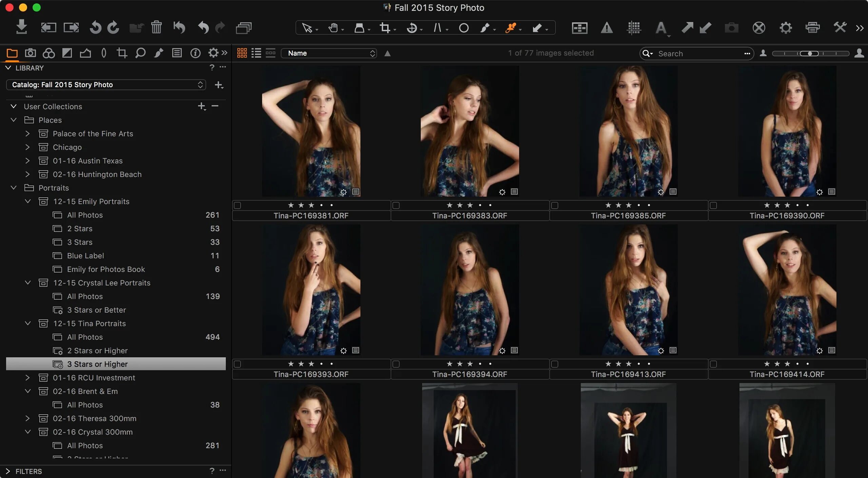The image size is (868, 478).
Task: Select the Draw circle mask tool
Action: pyautogui.click(x=463, y=28)
